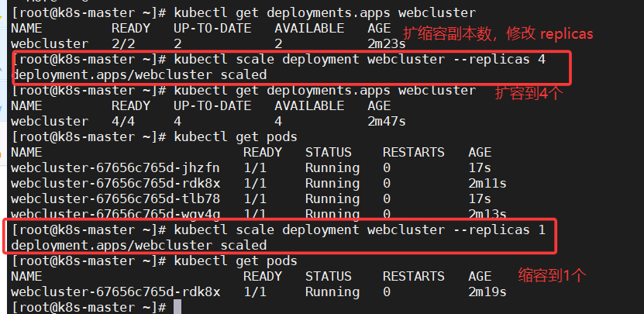
Task: Click the "scaled" output line after the --replicas 1 command
Action: click(139, 245)
